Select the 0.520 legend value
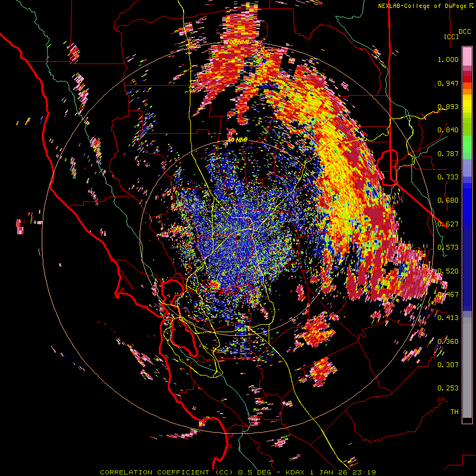 pos(448,271)
